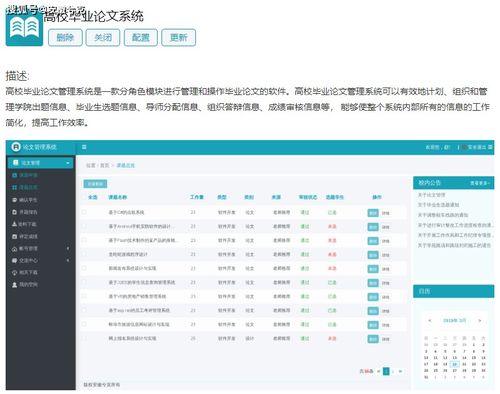The width and height of the screenshot is (500, 394).
Task: Go to page 1 in the pagination
Action: pyautogui.click(x=386, y=371)
